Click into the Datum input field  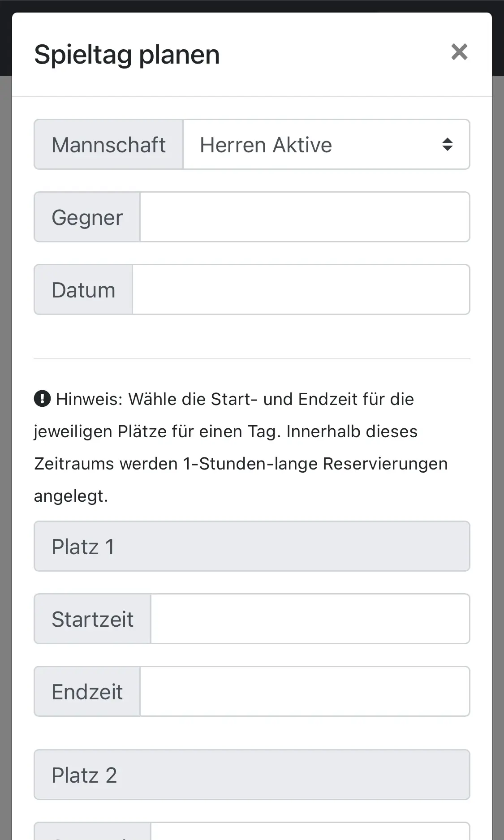pyautogui.click(x=301, y=290)
